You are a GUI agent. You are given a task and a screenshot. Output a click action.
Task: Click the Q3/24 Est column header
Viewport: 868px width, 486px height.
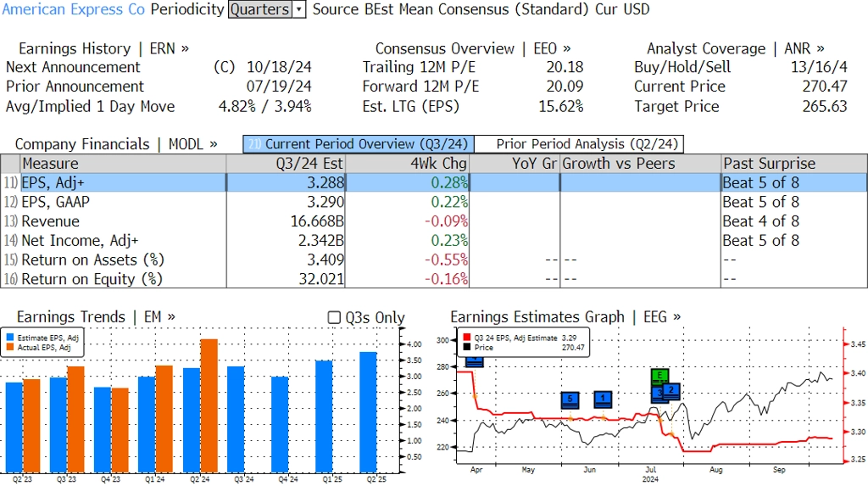pos(286,164)
